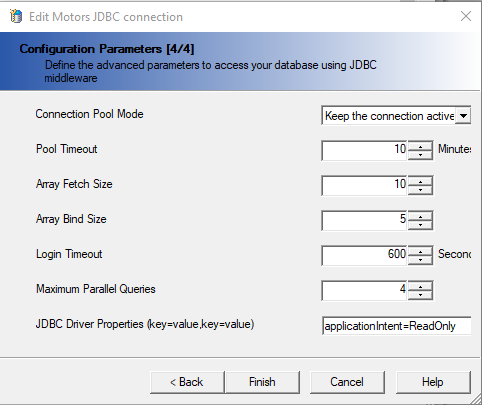Click the JDBC Driver Properties label

145,324
